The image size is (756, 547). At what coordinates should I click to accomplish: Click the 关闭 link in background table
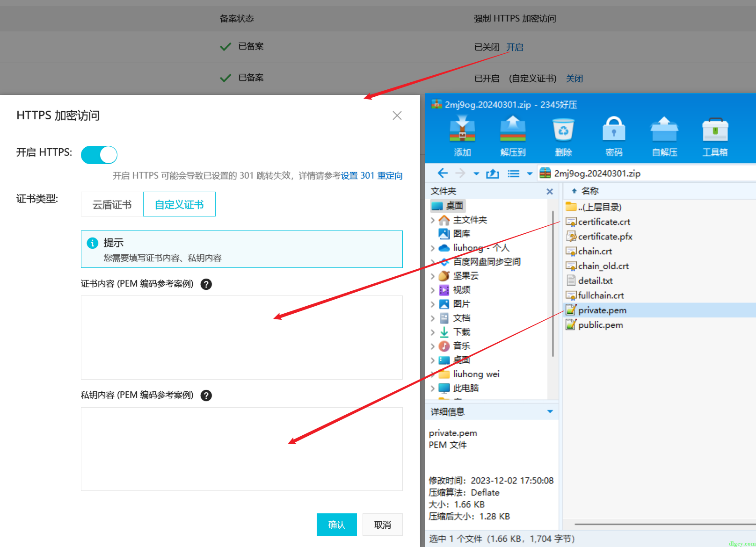574,79
